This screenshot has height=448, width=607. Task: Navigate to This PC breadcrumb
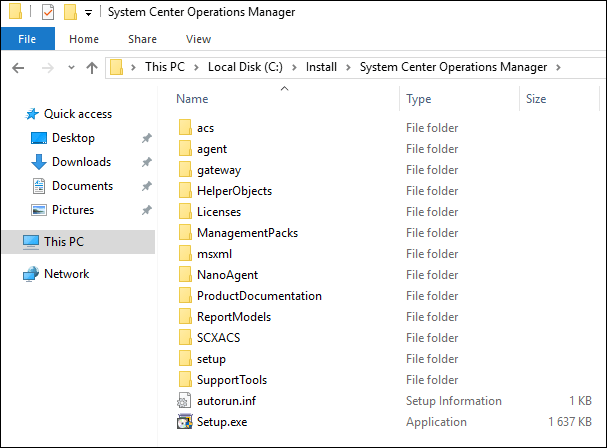pyautogui.click(x=165, y=67)
